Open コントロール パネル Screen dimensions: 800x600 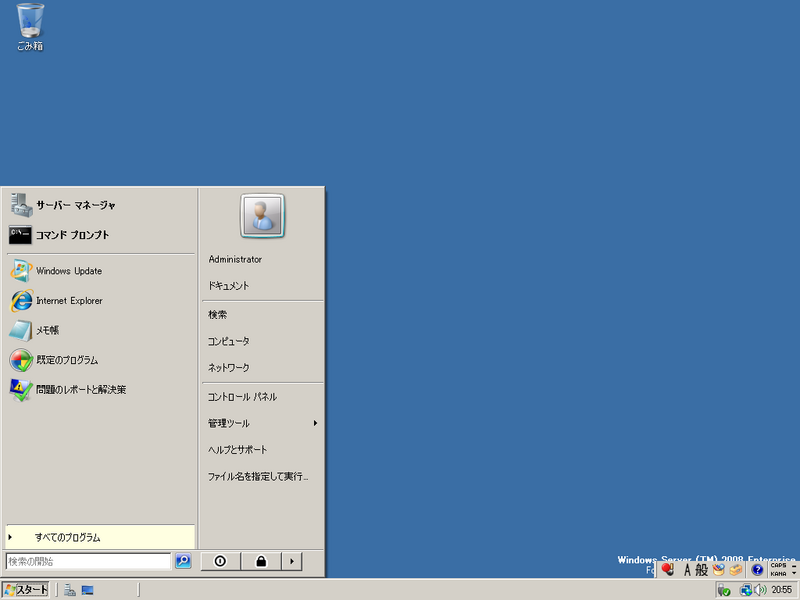263,397
